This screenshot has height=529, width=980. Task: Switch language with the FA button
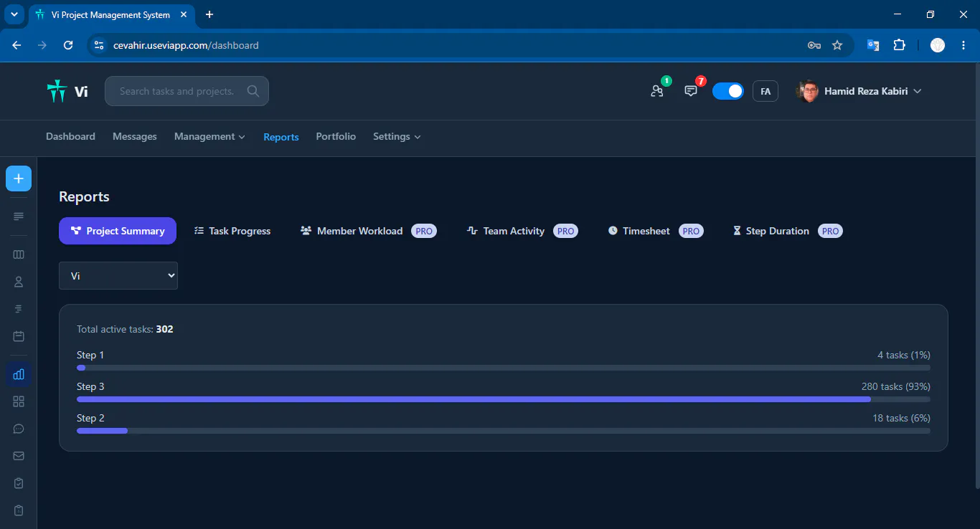[765, 91]
